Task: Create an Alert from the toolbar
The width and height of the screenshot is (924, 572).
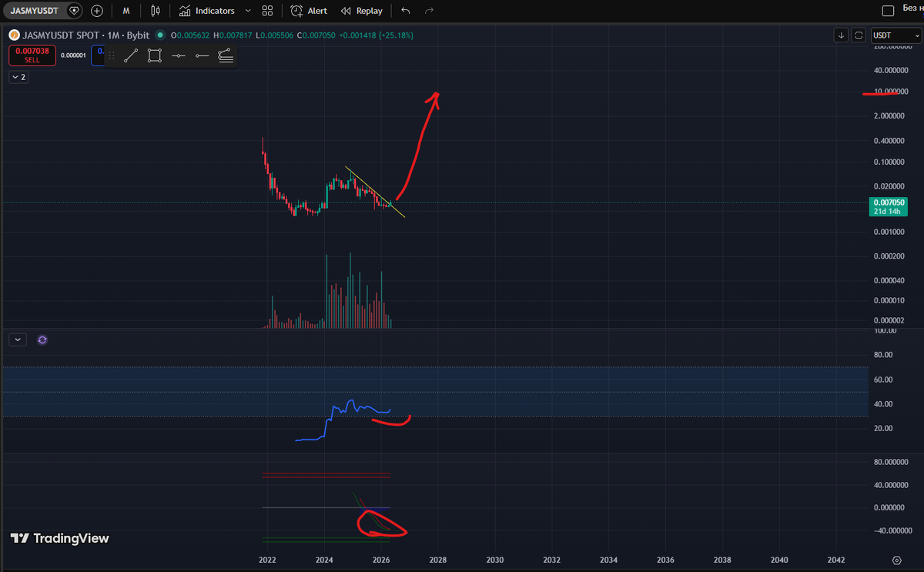Action: click(x=309, y=11)
